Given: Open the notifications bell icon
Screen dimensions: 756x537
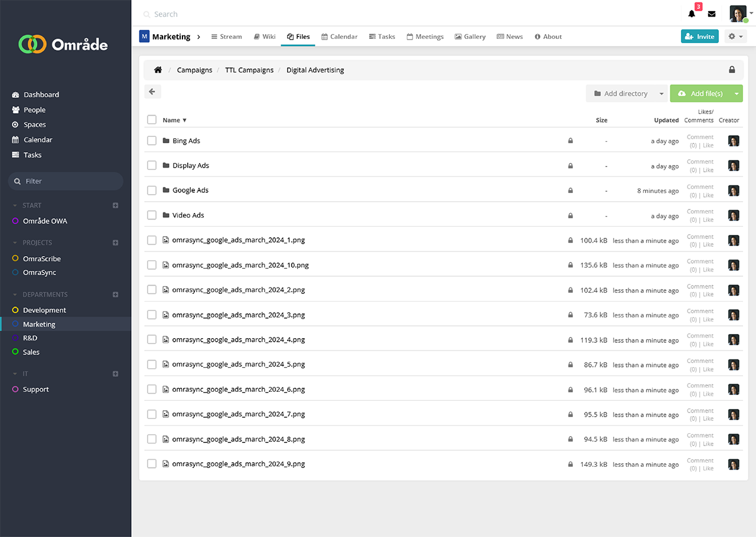Looking at the screenshot, I should (x=692, y=14).
